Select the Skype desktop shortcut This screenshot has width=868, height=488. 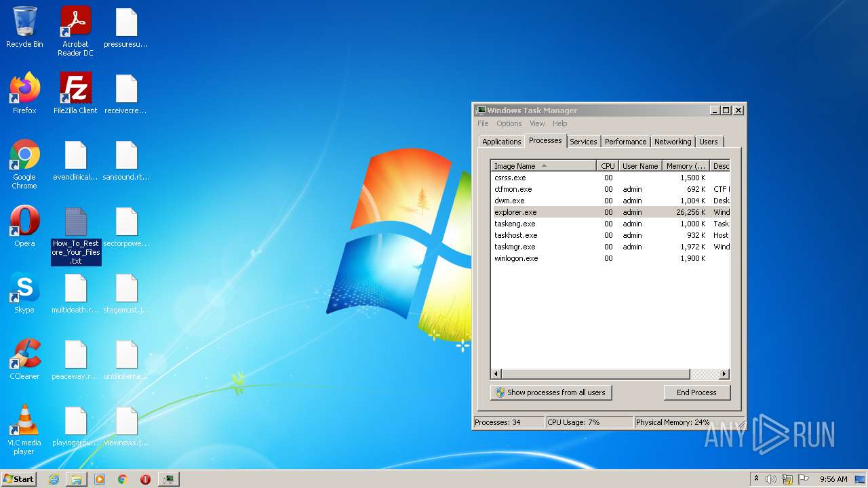(x=24, y=293)
